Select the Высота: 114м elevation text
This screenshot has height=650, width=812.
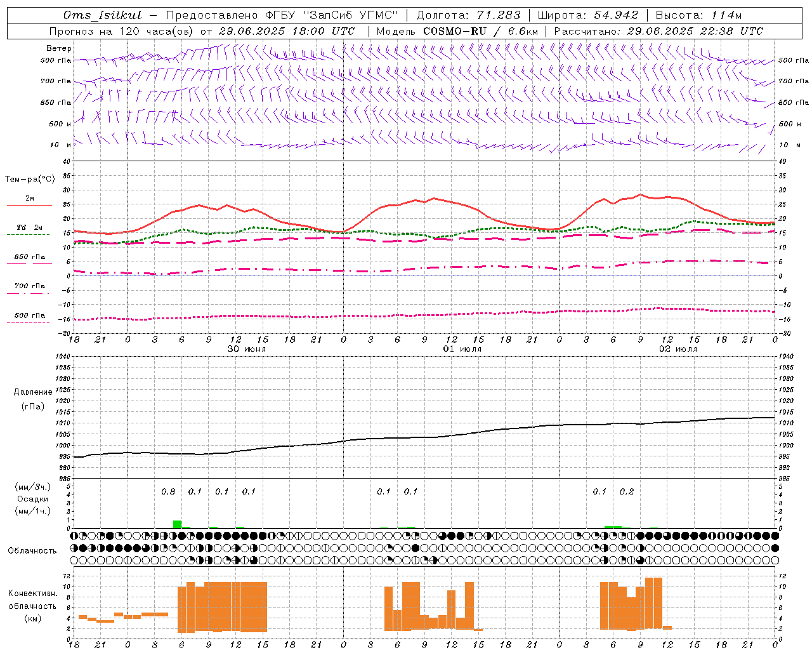click(x=698, y=15)
